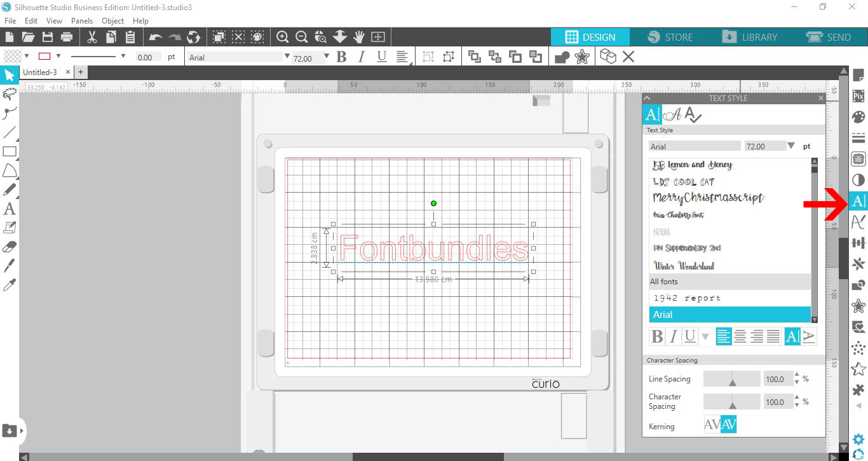Open the Object menu

pyautogui.click(x=113, y=20)
